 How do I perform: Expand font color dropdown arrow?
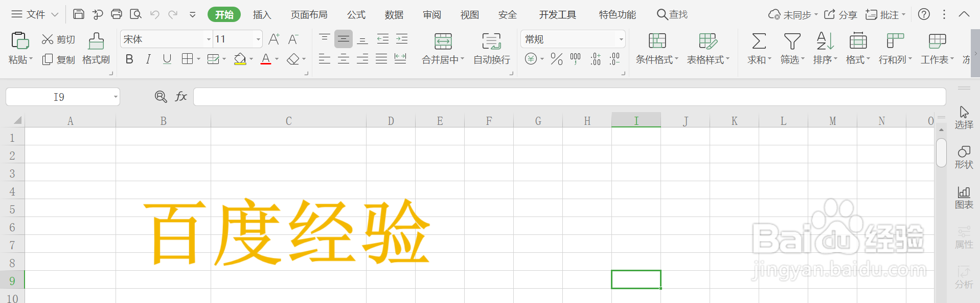click(277, 59)
